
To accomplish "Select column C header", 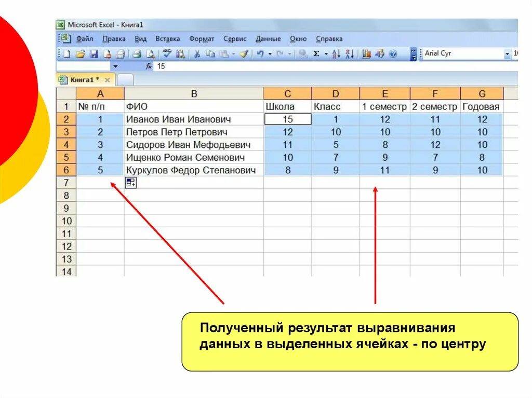I will [x=287, y=93].
